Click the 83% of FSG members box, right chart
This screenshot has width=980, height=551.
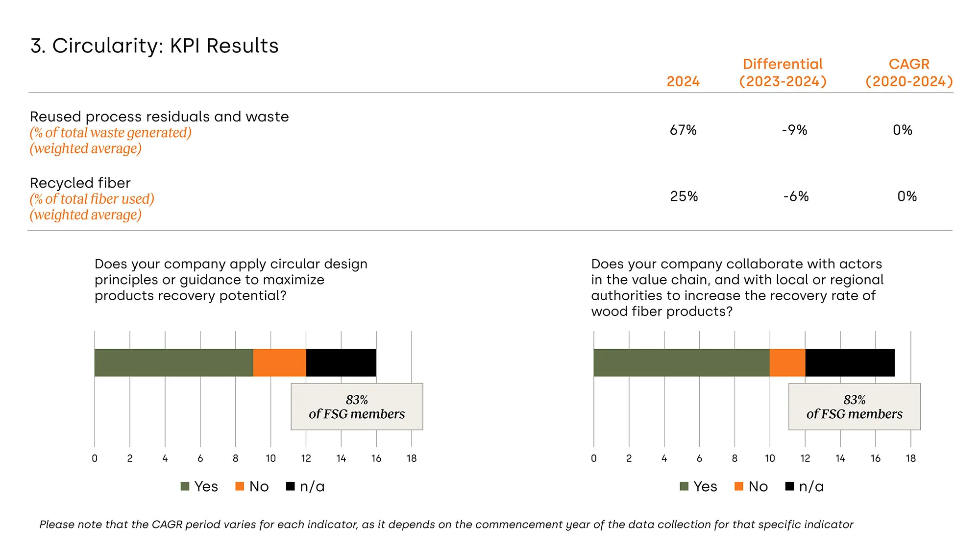[x=854, y=407]
